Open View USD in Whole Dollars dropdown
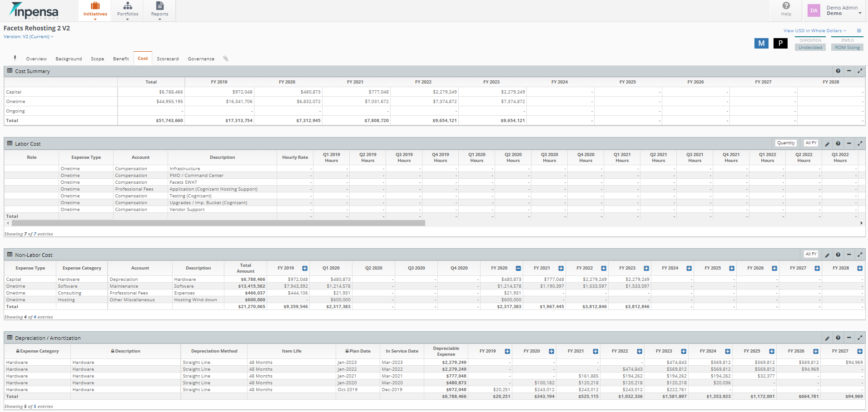868x412 pixels. click(x=815, y=31)
